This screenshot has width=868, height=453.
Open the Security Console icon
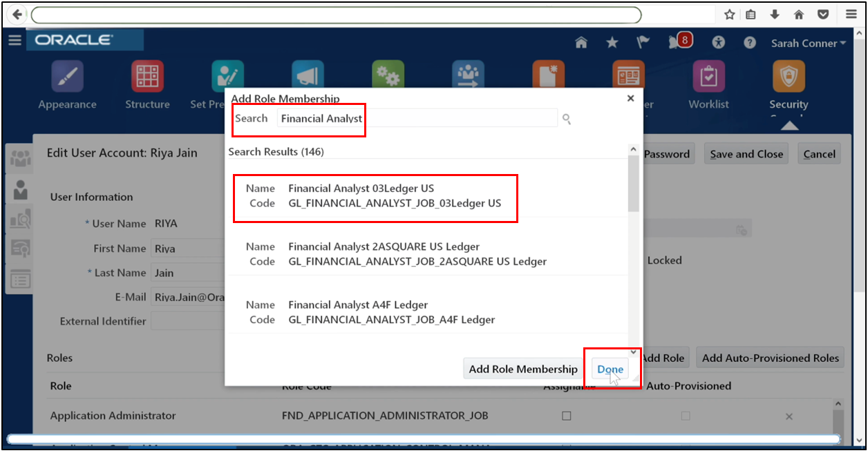pyautogui.click(x=788, y=75)
